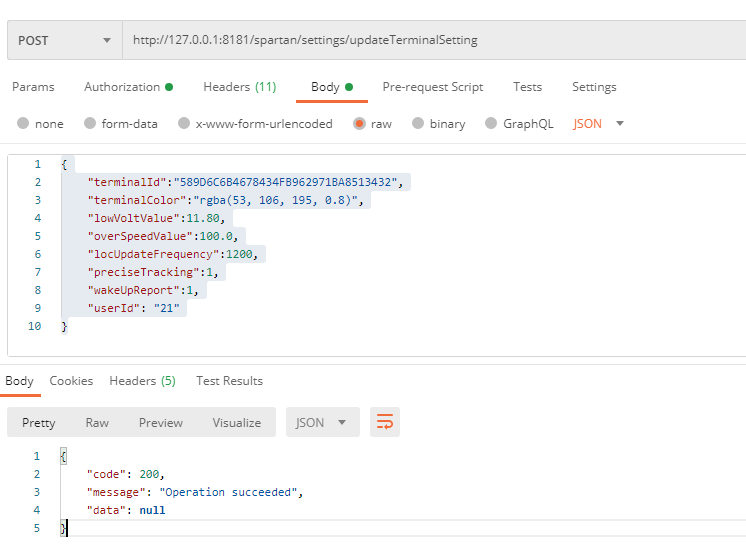Open the Authorization tab

[x=127, y=87]
